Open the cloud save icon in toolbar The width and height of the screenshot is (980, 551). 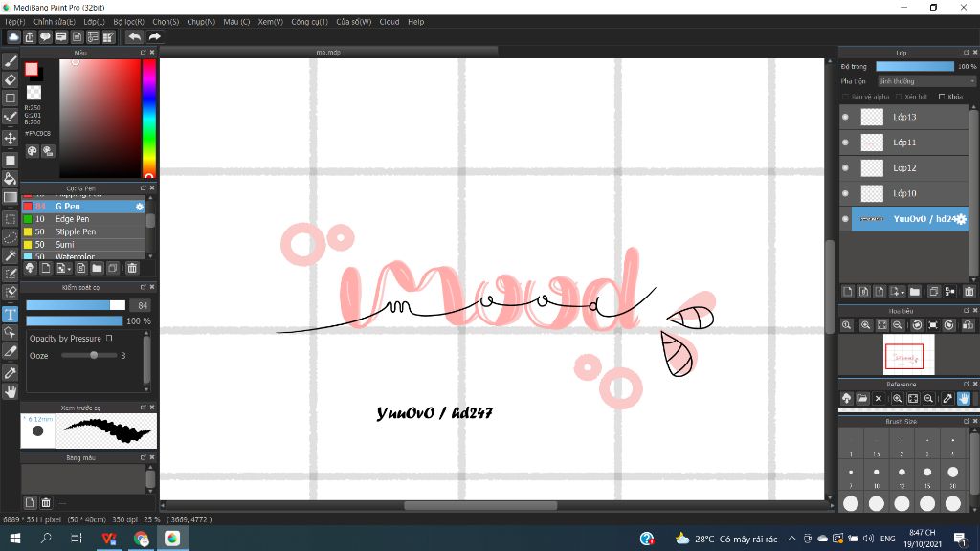(x=13, y=37)
